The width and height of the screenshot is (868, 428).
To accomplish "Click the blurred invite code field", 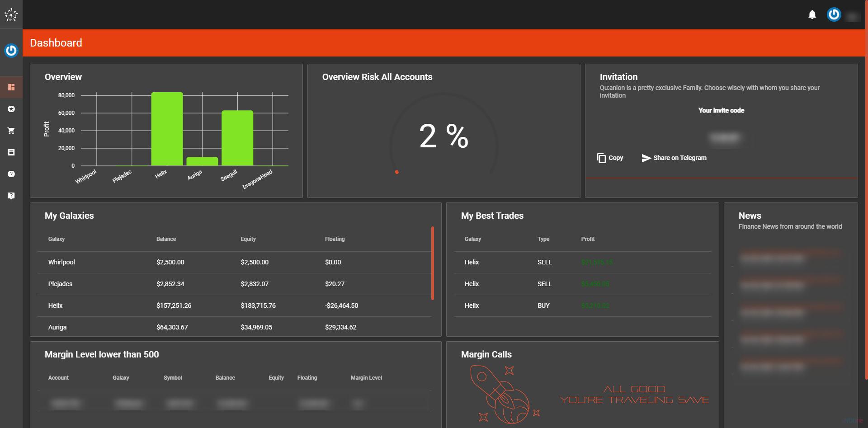I will click(x=725, y=137).
